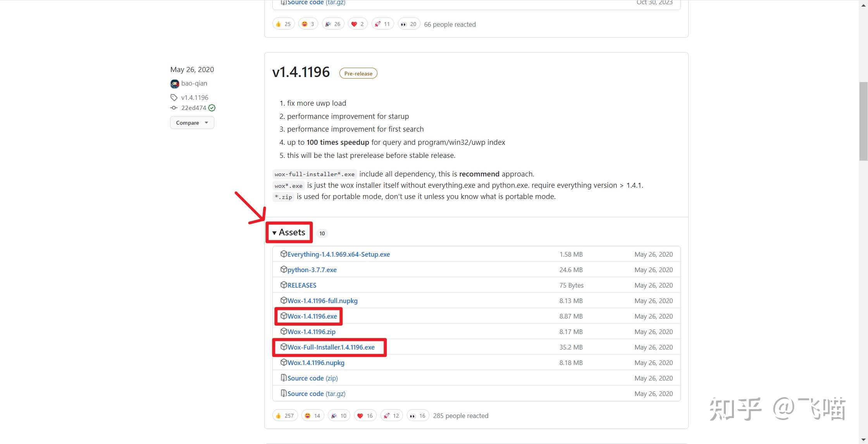Click the party popper reaction showing 10
868x444 pixels.
(339, 415)
